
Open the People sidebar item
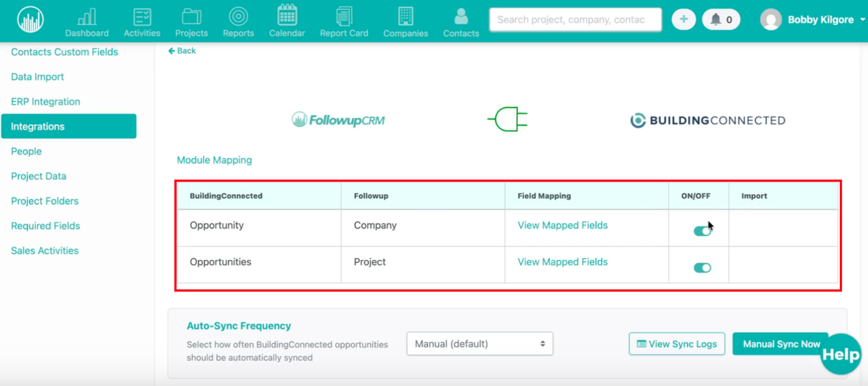click(x=26, y=151)
